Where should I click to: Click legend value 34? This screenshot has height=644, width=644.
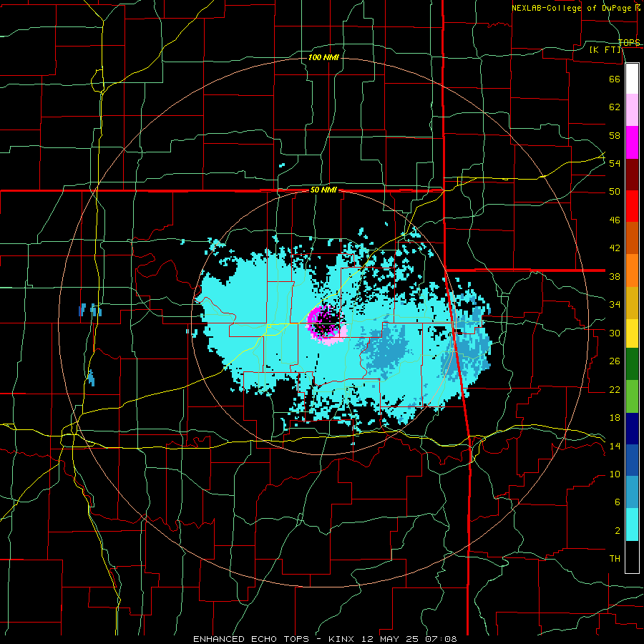click(615, 305)
